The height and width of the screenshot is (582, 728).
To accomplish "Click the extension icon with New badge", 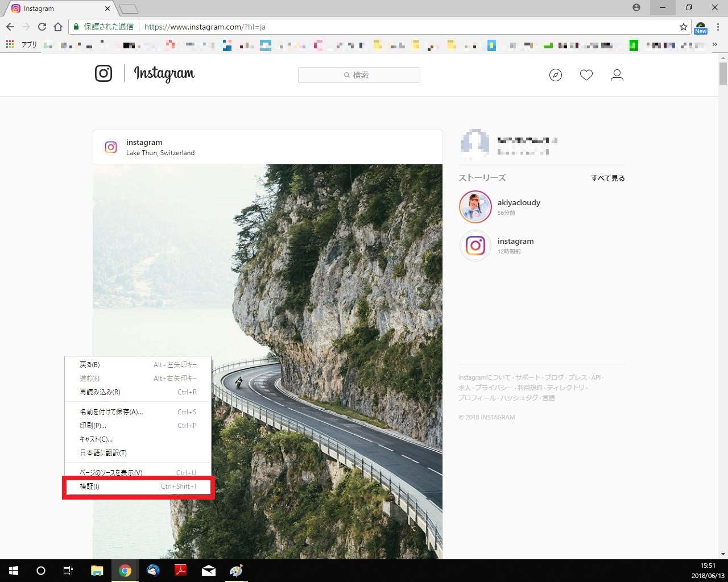I will (x=701, y=28).
